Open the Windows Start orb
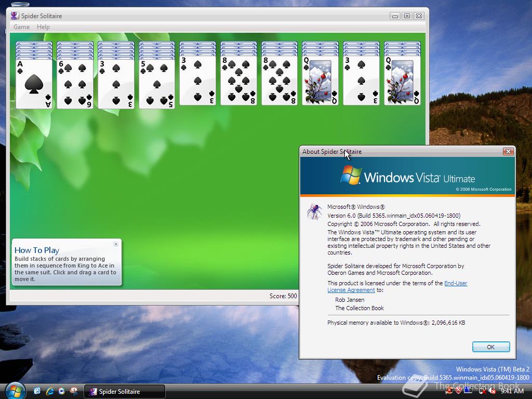 click(15, 391)
